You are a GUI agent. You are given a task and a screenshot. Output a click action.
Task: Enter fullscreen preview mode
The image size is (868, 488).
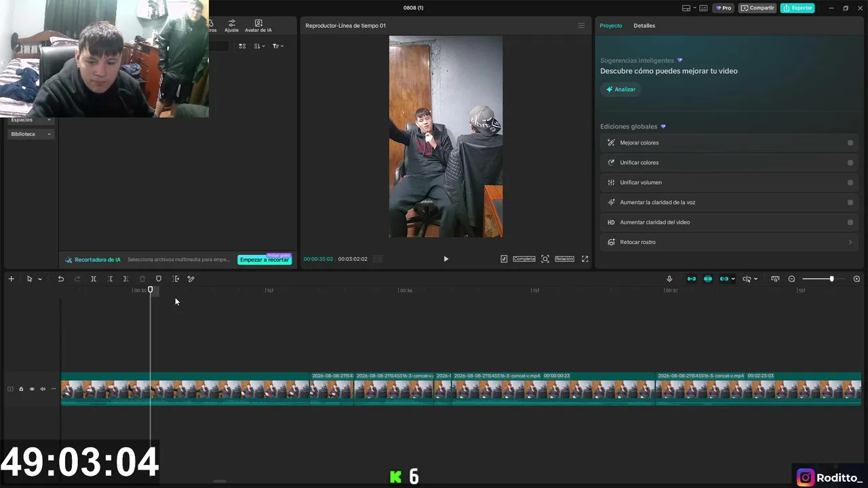585,259
